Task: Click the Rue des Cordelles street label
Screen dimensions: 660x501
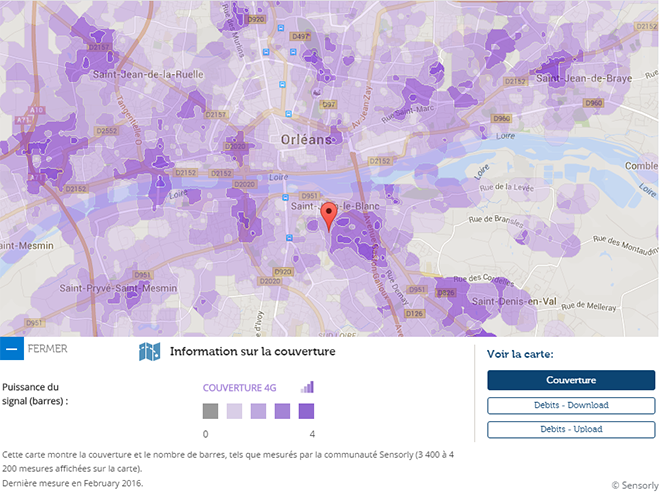Action: click(x=484, y=279)
